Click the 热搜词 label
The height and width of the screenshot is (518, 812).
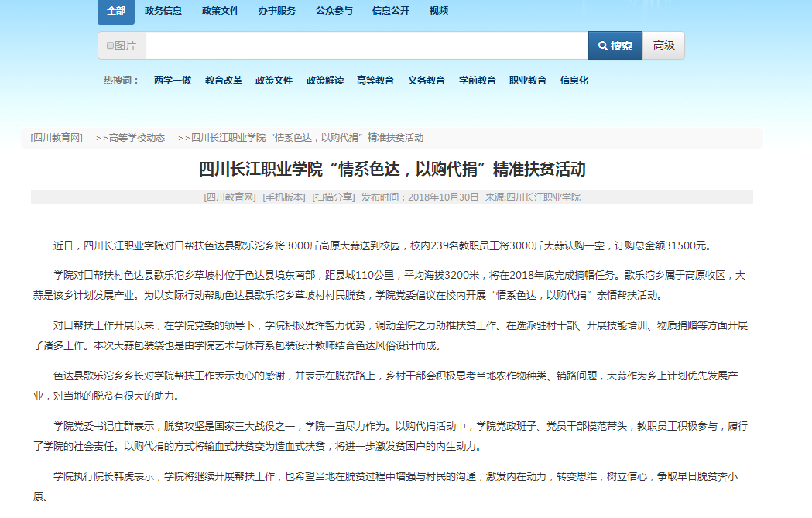[x=121, y=81]
